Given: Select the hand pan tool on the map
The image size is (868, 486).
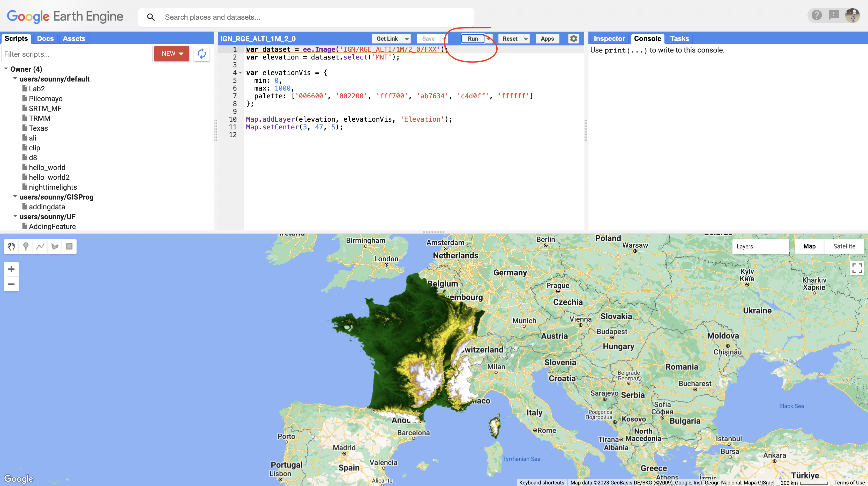Looking at the screenshot, I should tap(11, 246).
